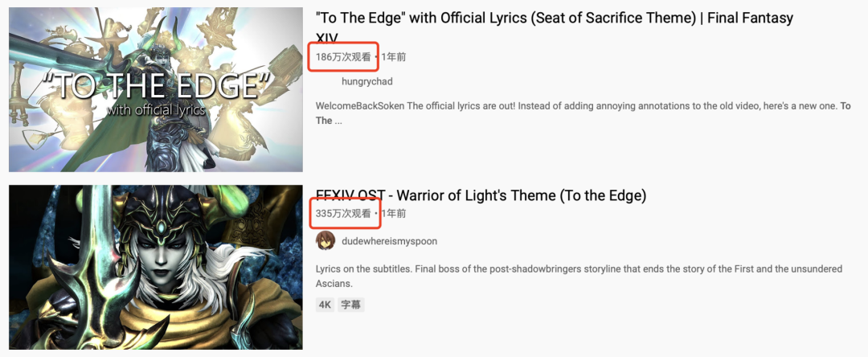Open the Warrior of Light's Theme thumbnail

coord(156,267)
